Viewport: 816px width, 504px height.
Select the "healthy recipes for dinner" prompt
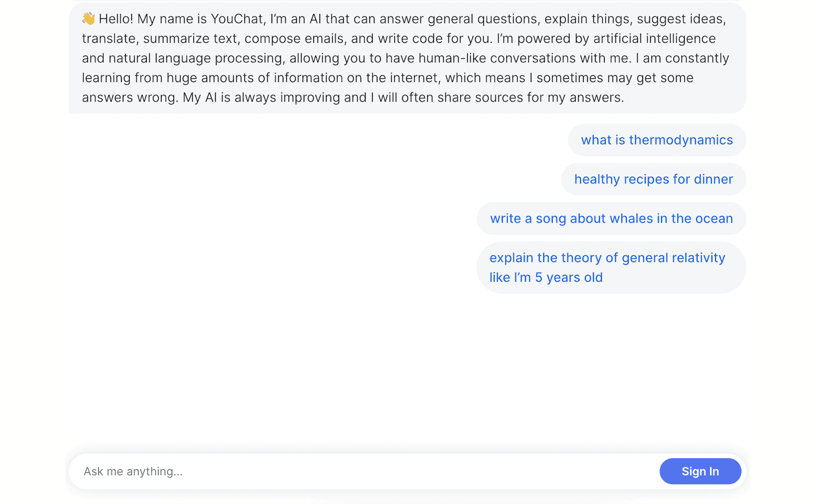(653, 179)
